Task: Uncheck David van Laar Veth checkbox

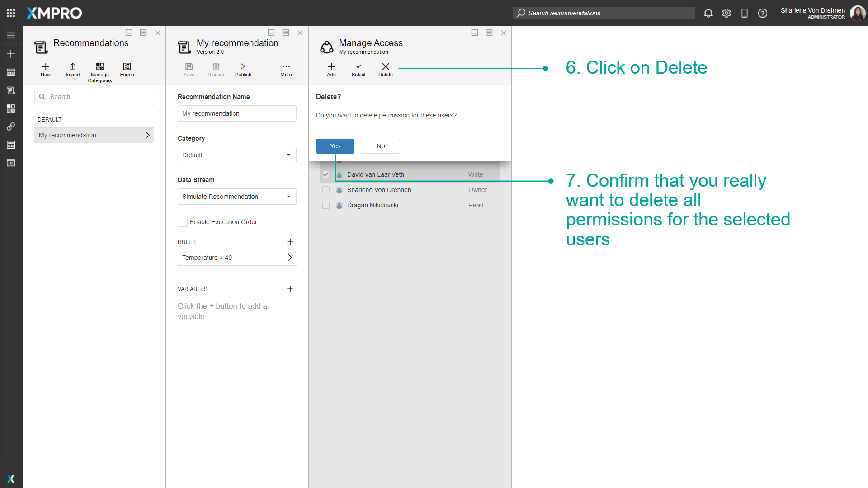Action: point(326,174)
